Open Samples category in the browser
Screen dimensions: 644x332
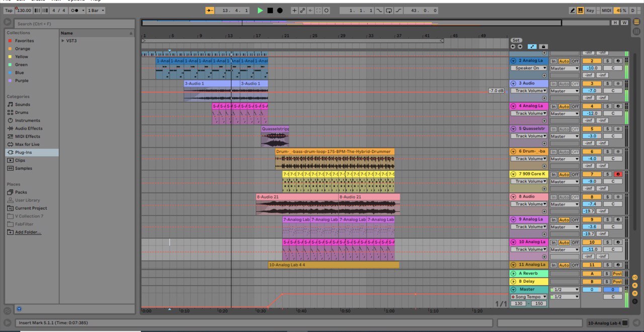[x=23, y=168]
